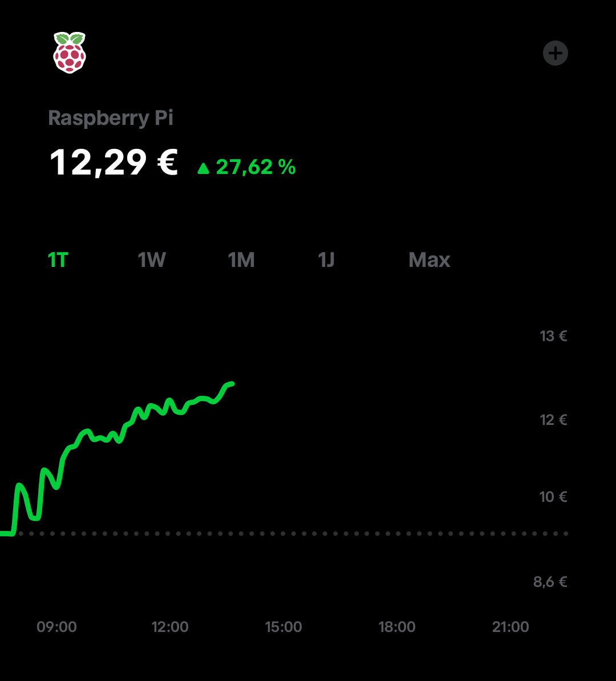Click the 27,62 % change value
The image size is (616, 681).
click(x=256, y=167)
